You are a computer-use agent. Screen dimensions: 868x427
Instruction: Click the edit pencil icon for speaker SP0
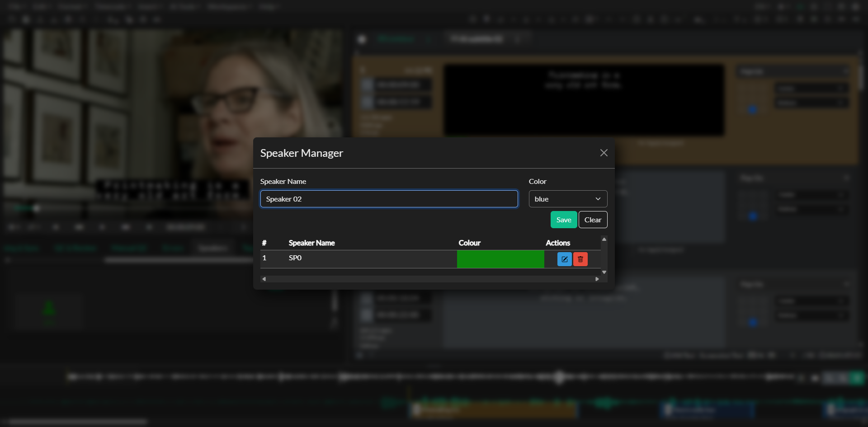[x=564, y=259]
